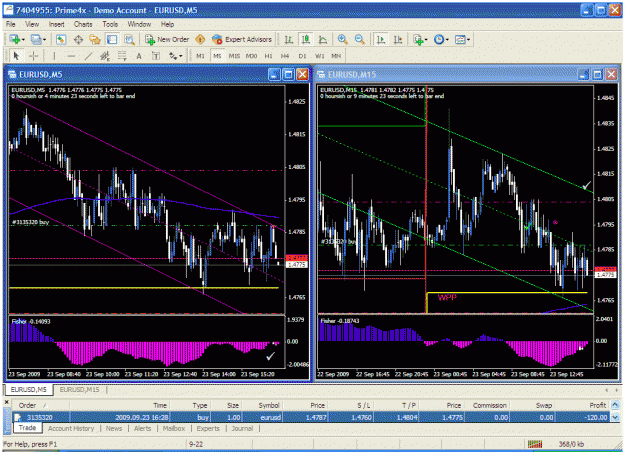Viewport: 625px width, 452px height.
Task: Show the Data Window crosshair icon
Action: click(x=78, y=39)
